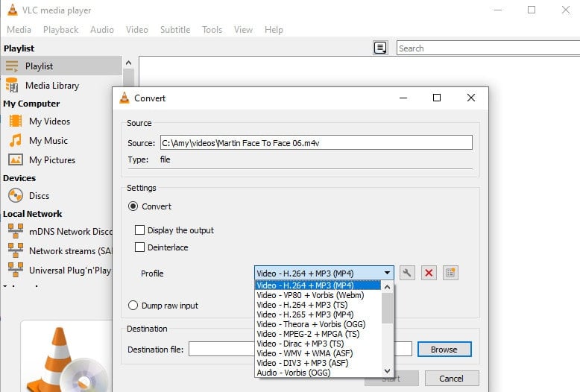
Task: Choose Video - VP80 + Vorbis (Webm) option
Action: tap(318, 295)
